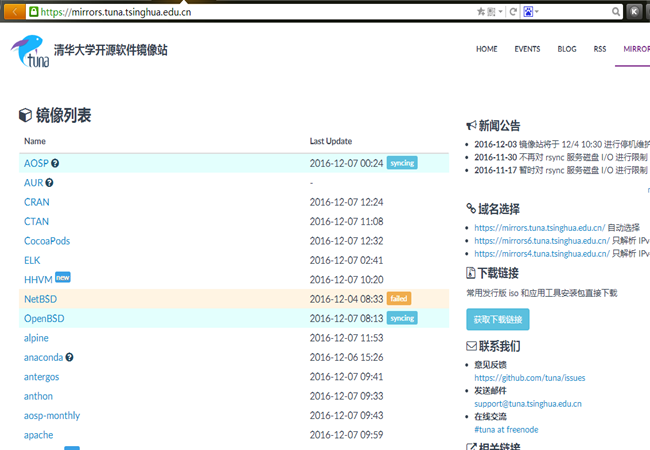Click the QR code icon in address bar
650x450 pixels.
[491, 12]
